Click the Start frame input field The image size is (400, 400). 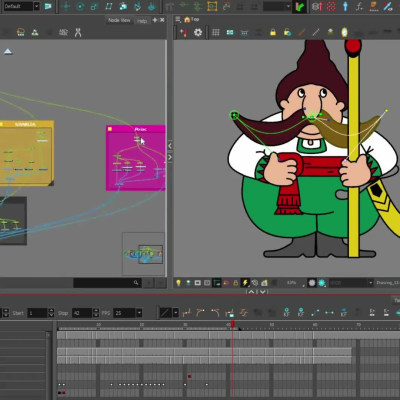pos(37,313)
